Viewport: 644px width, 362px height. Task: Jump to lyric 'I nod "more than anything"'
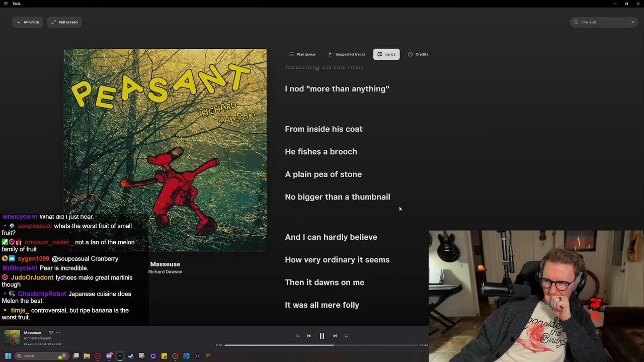[337, 89]
